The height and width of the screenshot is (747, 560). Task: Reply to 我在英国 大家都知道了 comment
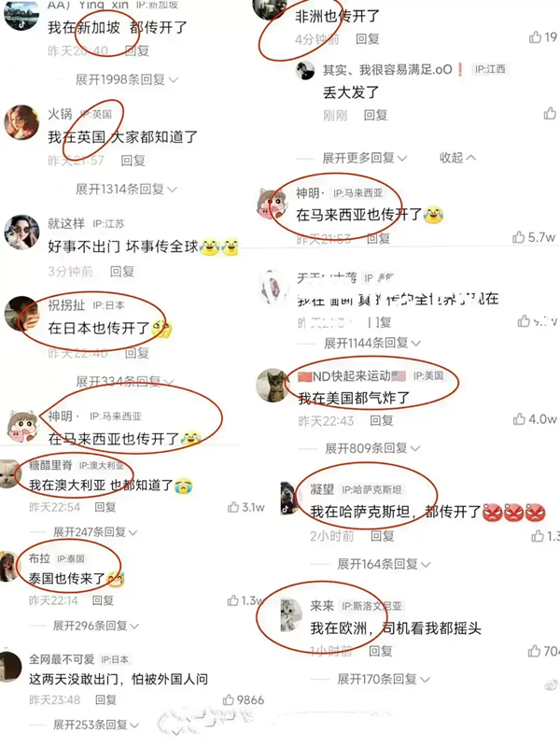133,161
